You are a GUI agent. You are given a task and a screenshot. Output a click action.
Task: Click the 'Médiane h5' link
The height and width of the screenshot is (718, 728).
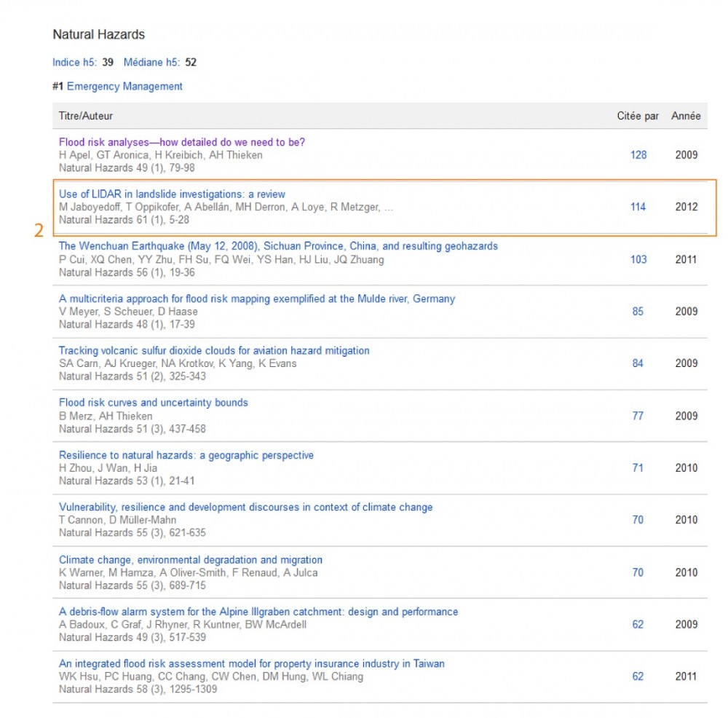(151, 63)
